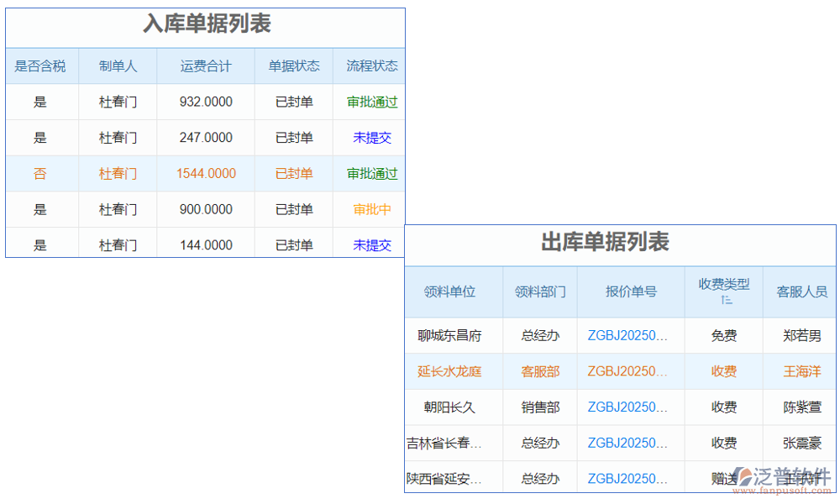This screenshot has height=504, width=840.
Task: Sort by the 运费合计 column header
Action: tap(206, 66)
